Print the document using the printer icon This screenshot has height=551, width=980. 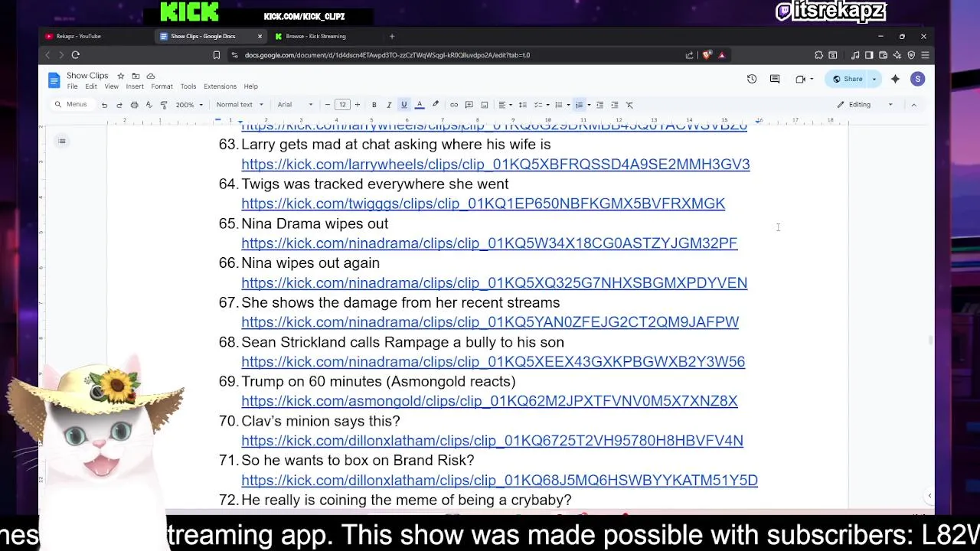[134, 105]
